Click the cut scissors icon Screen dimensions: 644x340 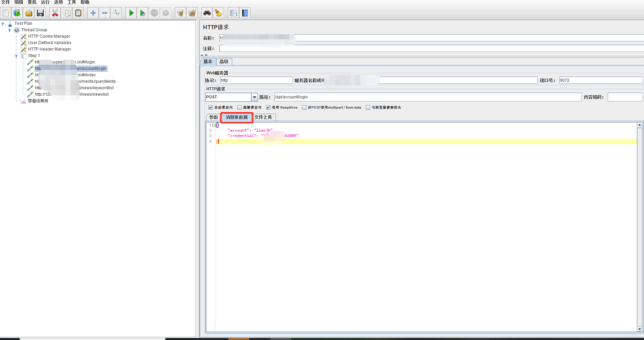pos(55,13)
